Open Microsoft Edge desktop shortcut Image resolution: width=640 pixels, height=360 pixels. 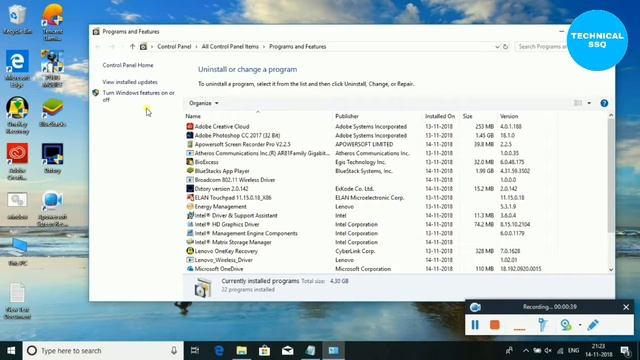(17, 68)
